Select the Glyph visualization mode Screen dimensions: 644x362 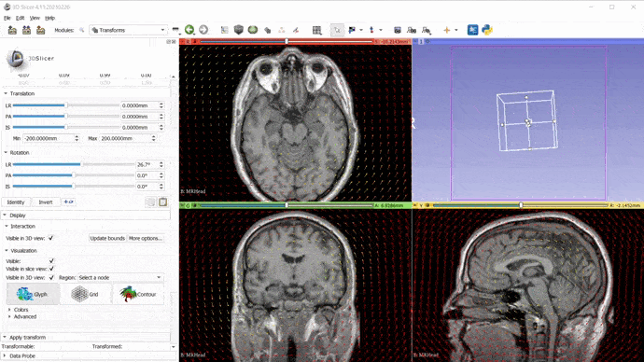[x=33, y=294]
